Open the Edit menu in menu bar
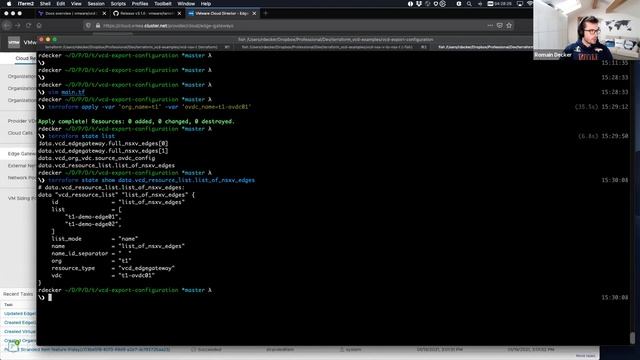 [61, 4]
